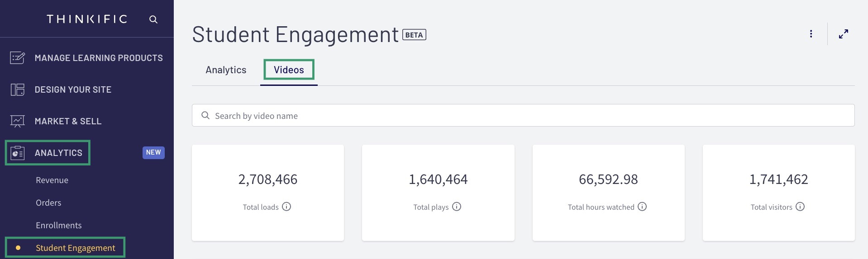The height and width of the screenshot is (259, 868).
Task: Show info tooltip for Total visitors
Action: 800,207
